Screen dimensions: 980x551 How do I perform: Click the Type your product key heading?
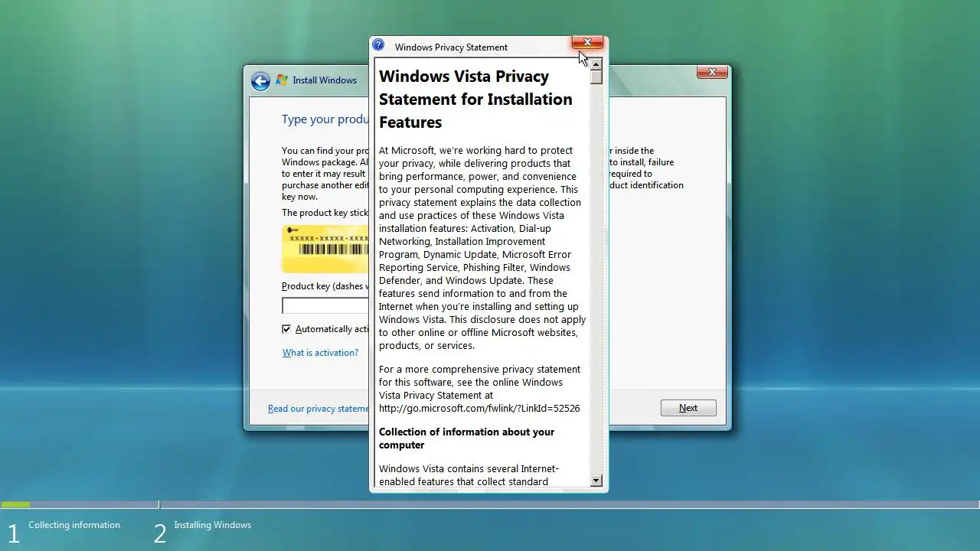(326, 119)
